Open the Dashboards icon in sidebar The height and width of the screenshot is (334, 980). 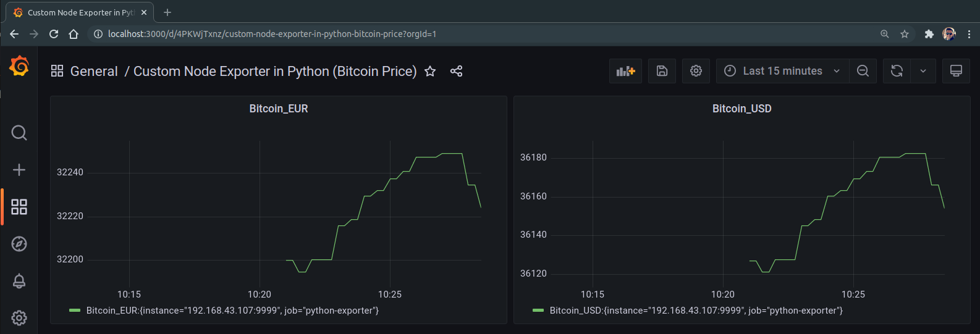[19, 207]
